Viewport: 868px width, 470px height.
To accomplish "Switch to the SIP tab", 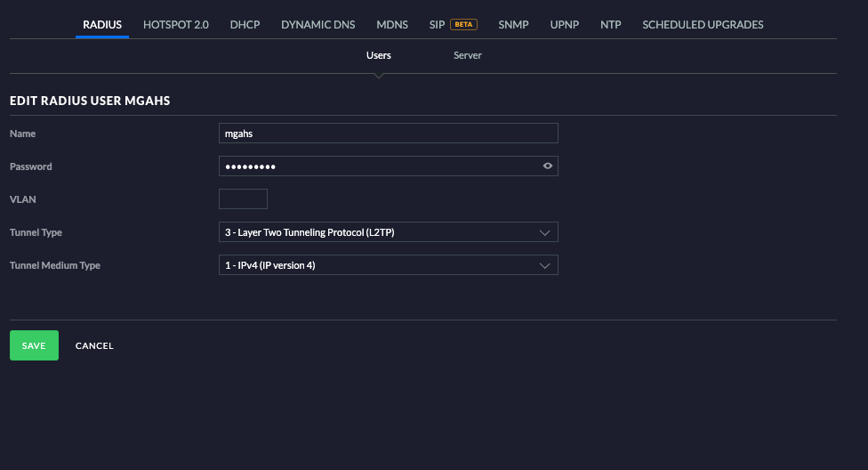I will pos(437,25).
